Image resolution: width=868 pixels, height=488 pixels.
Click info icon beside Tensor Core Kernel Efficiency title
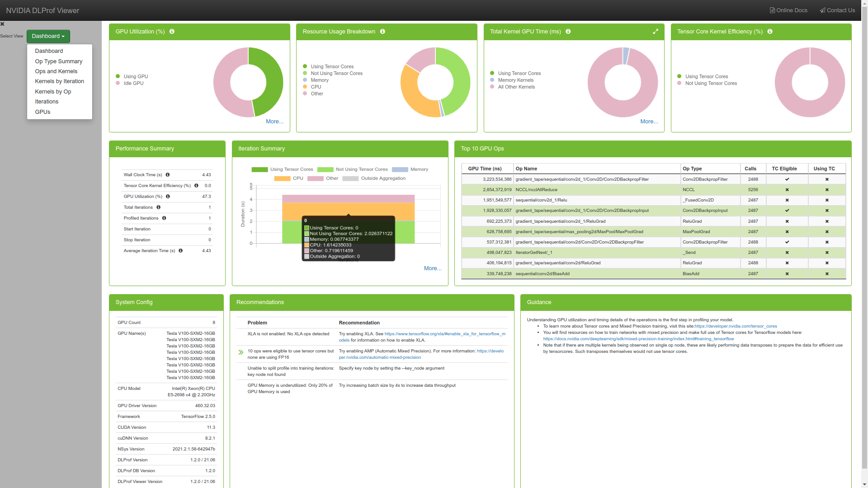point(770,32)
